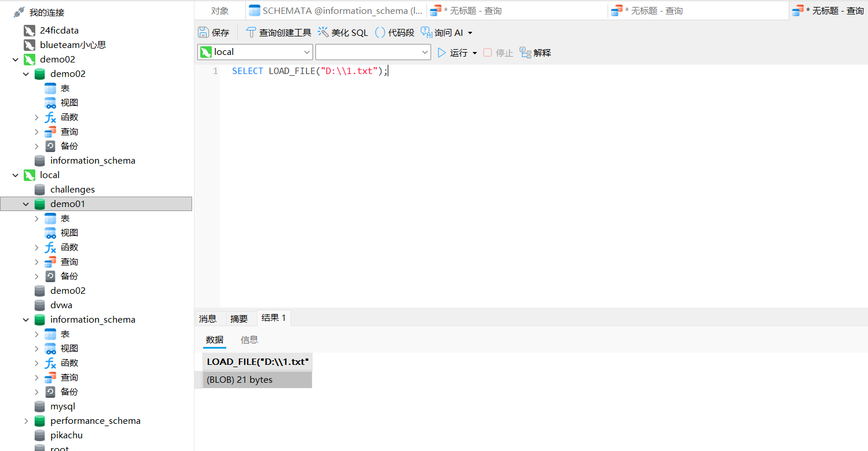The image size is (868, 451).
Task: Expand 查询 under information_schema in local
Action: coord(36,377)
